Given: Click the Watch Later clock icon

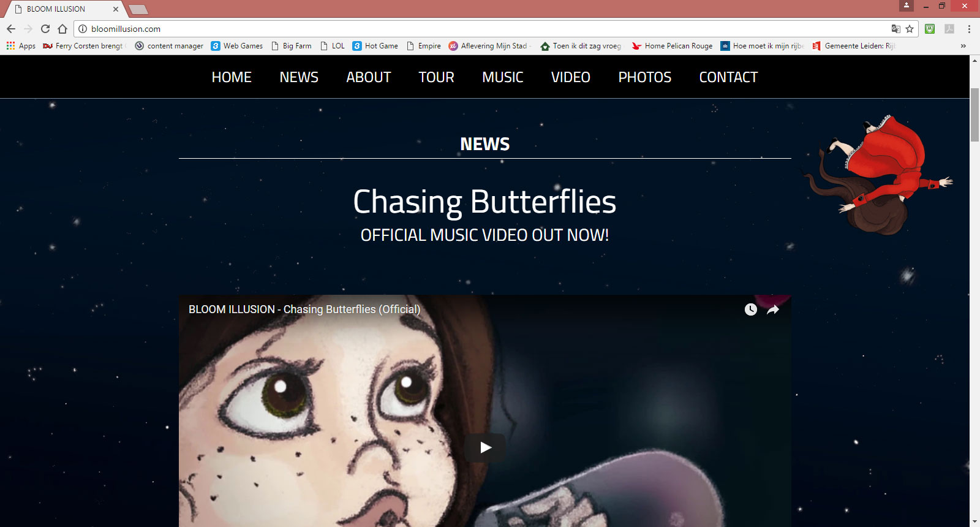Looking at the screenshot, I should (751, 309).
